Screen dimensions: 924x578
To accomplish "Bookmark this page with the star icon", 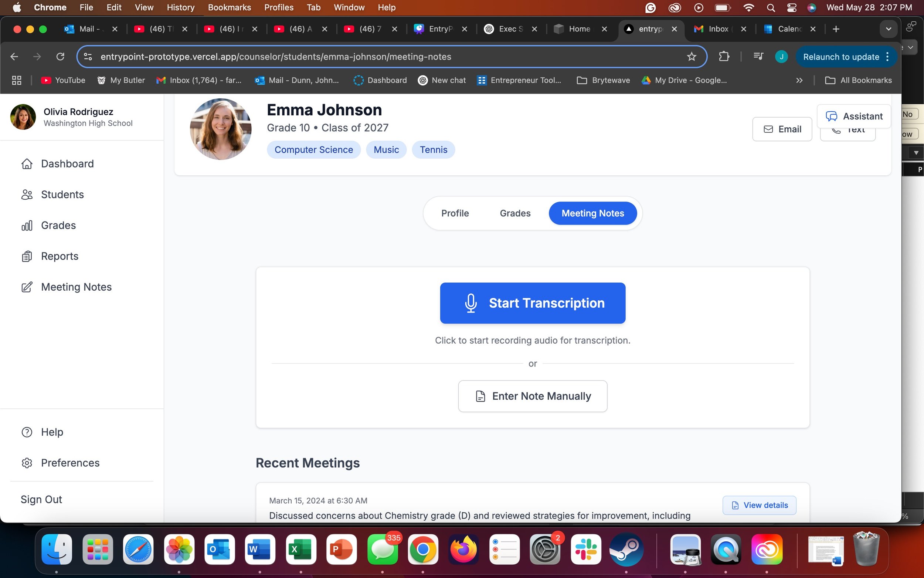I will 692,57.
